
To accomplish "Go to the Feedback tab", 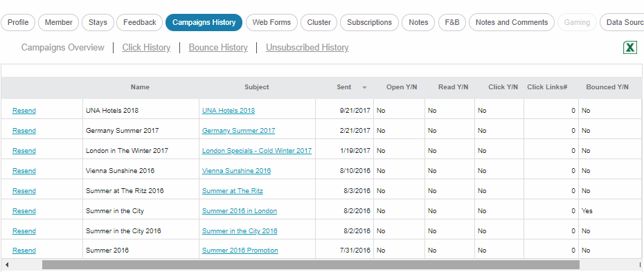I will (x=140, y=23).
